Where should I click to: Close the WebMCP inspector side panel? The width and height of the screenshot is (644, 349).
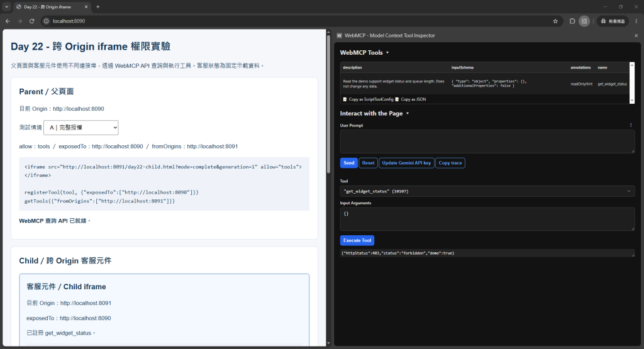point(636,36)
